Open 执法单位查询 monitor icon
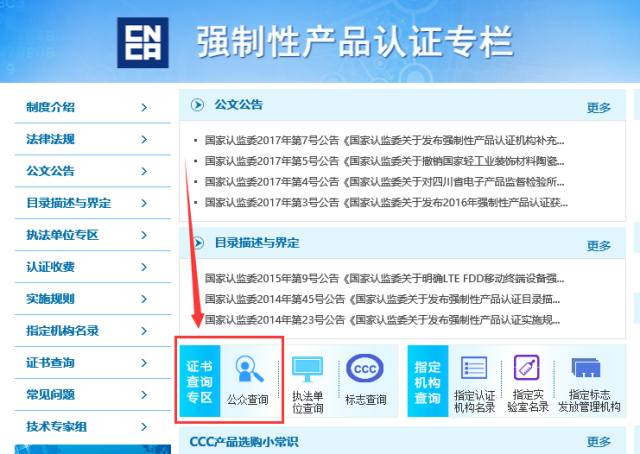Screen dimensions: 640x454 [307, 369]
